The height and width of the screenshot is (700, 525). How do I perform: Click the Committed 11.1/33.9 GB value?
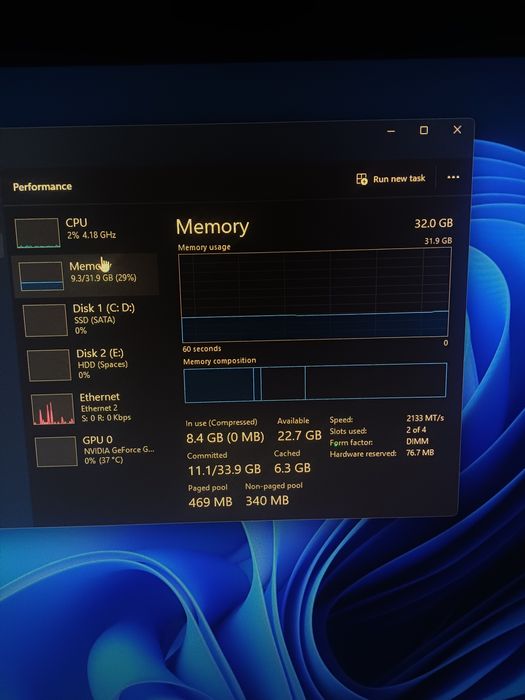coord(224,470)
